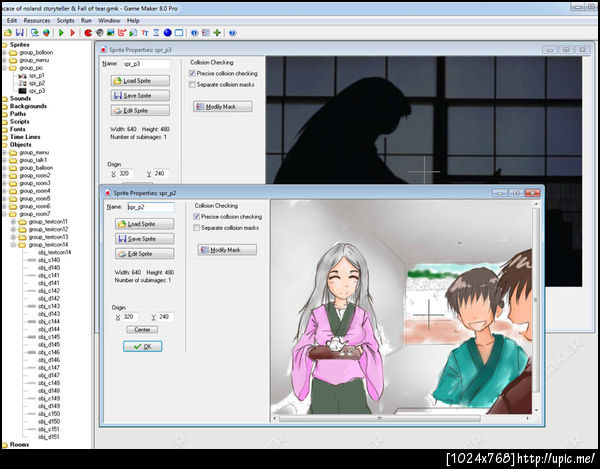Toggle Precise collision checking in spr_p3 window
This screenshot has width=600, height=469.
tap(192, 73)
